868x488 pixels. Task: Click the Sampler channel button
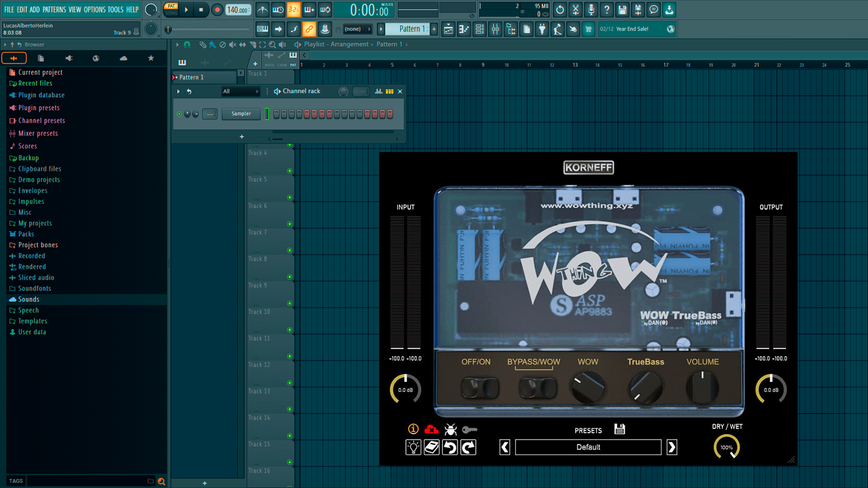(241, 114)
